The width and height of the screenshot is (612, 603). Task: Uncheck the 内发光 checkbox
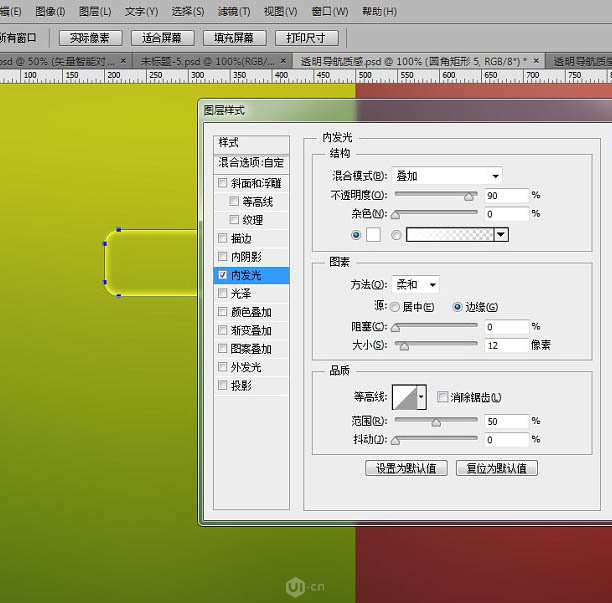click(222, 275)
